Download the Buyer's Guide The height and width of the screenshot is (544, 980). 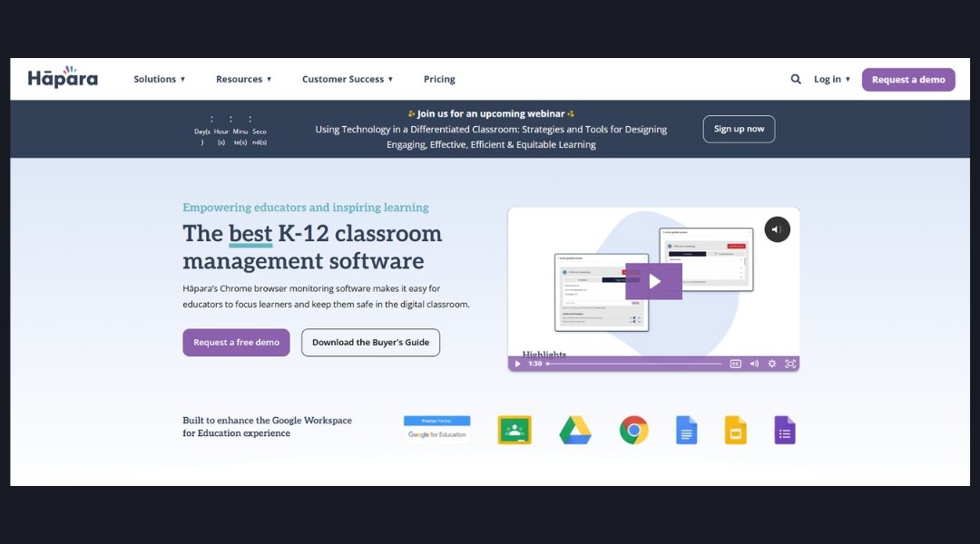(370, 342)
